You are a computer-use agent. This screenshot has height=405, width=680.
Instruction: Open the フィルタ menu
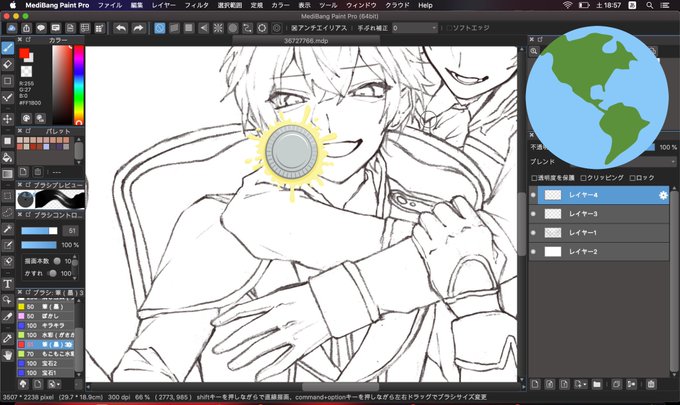tap(196, 5)
